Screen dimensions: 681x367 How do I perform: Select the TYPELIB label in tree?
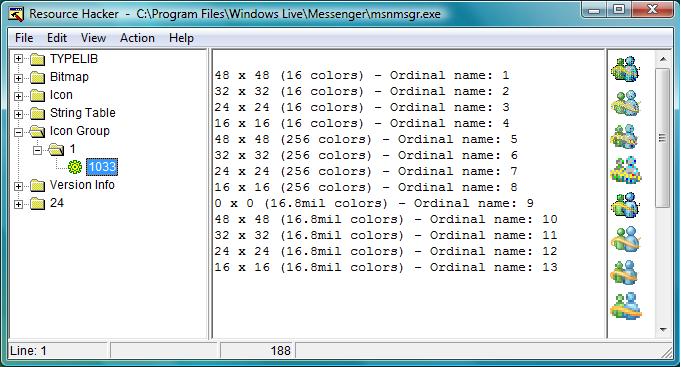(x=74, y=59)
